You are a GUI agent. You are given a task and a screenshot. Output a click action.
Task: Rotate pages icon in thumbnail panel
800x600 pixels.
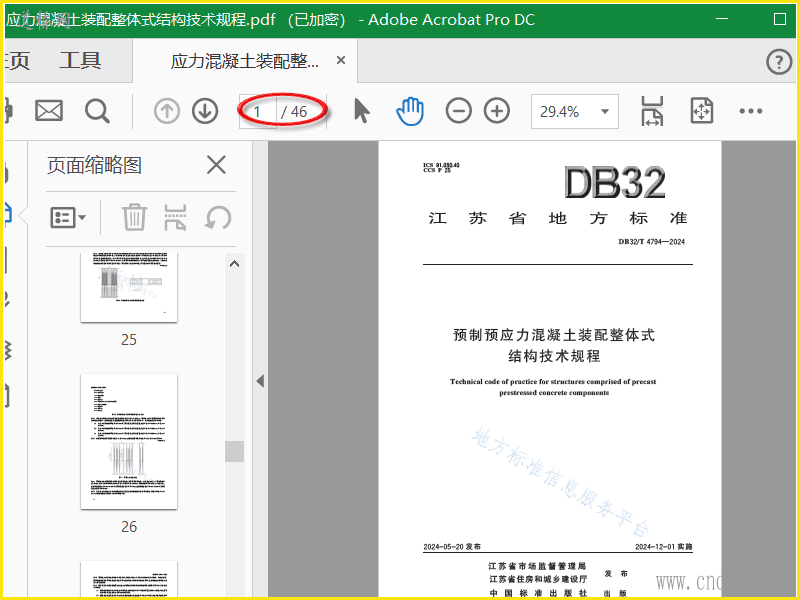(x=218, y=217)
